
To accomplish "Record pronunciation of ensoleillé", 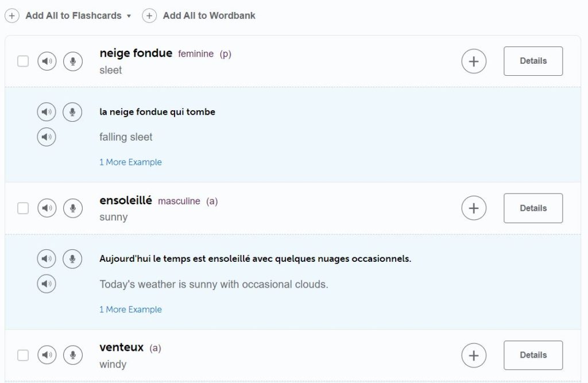I will (x=73, y=208).
